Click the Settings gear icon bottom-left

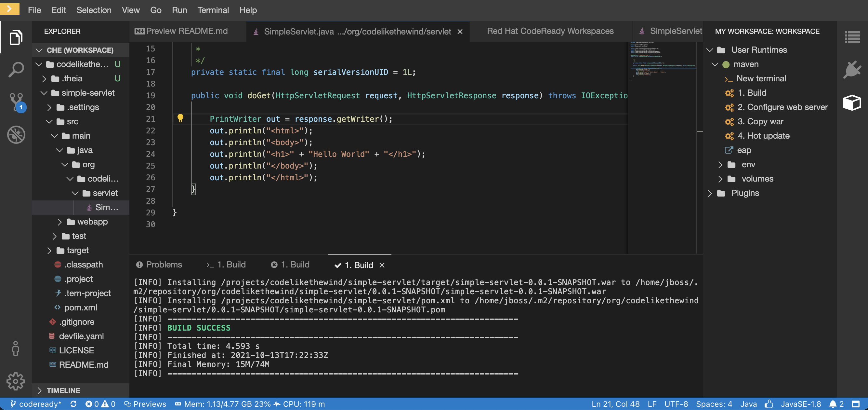[16, 381]
